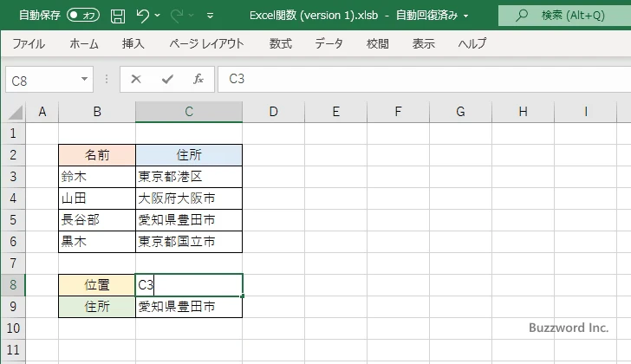The image size is (631, 364).
Task: Click the 名前 header cell
Action: click(x=97, y=155)
